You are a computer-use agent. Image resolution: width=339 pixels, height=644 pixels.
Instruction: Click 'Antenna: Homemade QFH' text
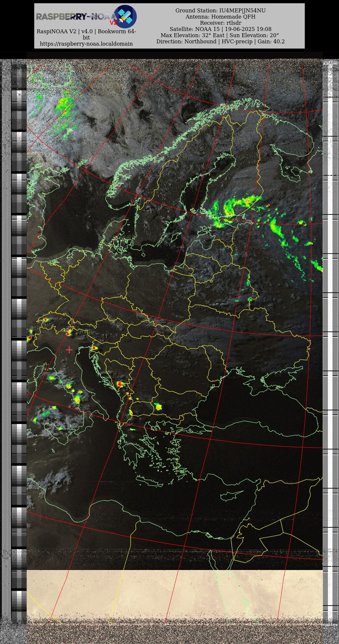[221, 17]
